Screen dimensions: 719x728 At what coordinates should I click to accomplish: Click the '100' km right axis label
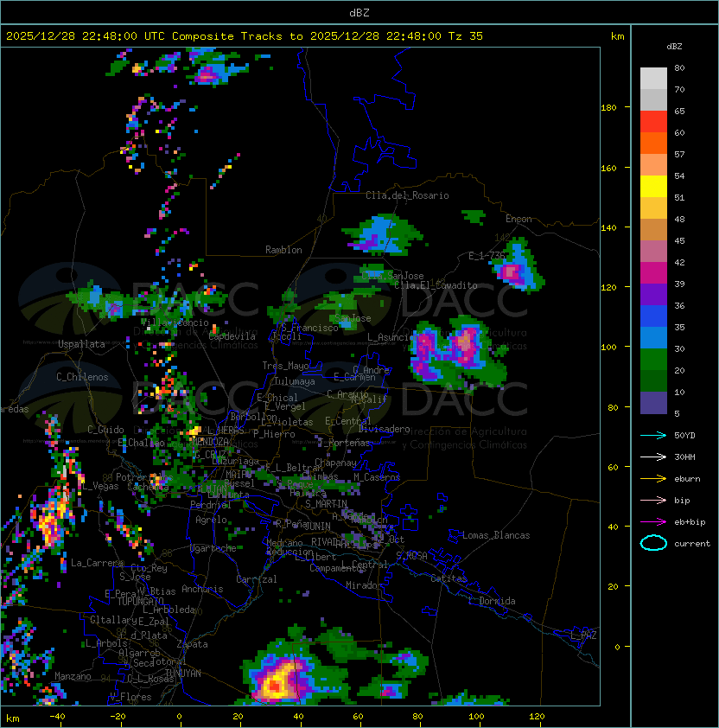[609, 347]
